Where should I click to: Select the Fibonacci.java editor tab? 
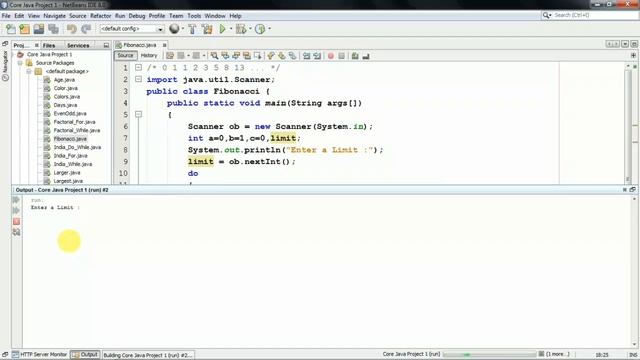pyautogui.click(x=140, y=45)
